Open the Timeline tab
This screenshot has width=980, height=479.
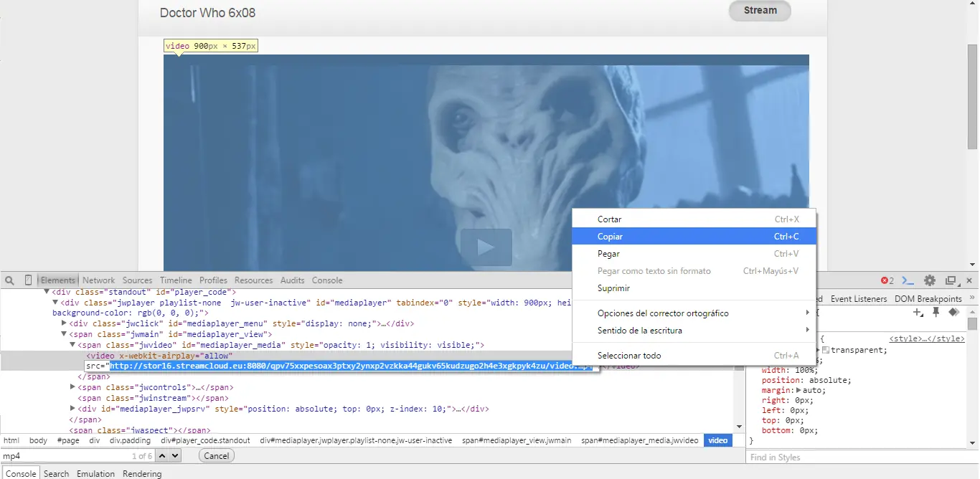pyautogui.click(x=176, y=280)
